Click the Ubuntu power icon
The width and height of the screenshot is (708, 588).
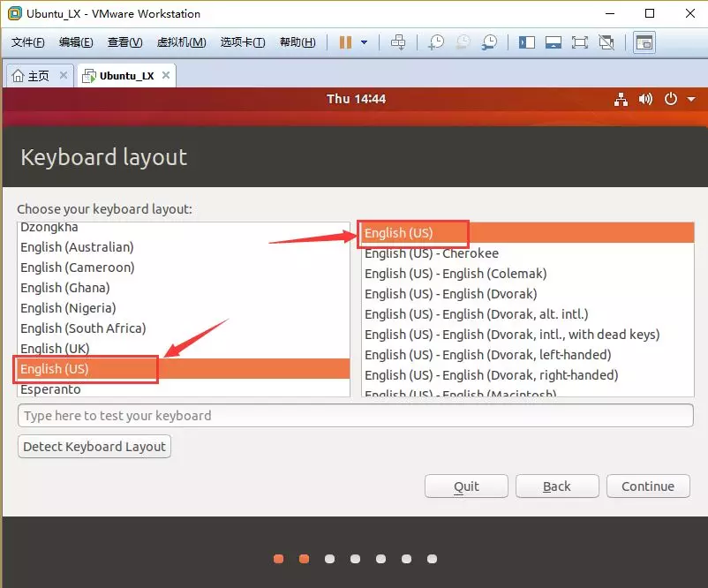(x=671, y=99)
